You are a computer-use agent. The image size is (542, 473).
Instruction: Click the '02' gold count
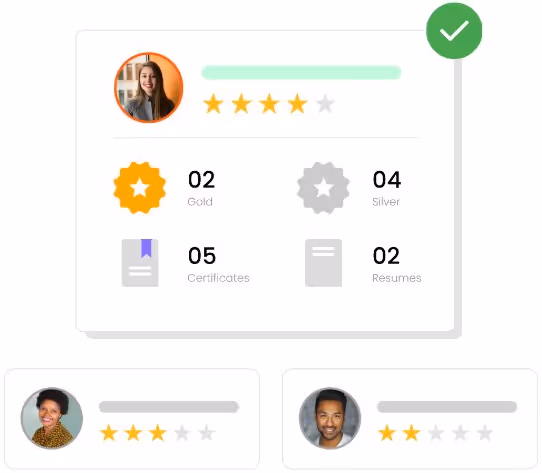(202, 179)
